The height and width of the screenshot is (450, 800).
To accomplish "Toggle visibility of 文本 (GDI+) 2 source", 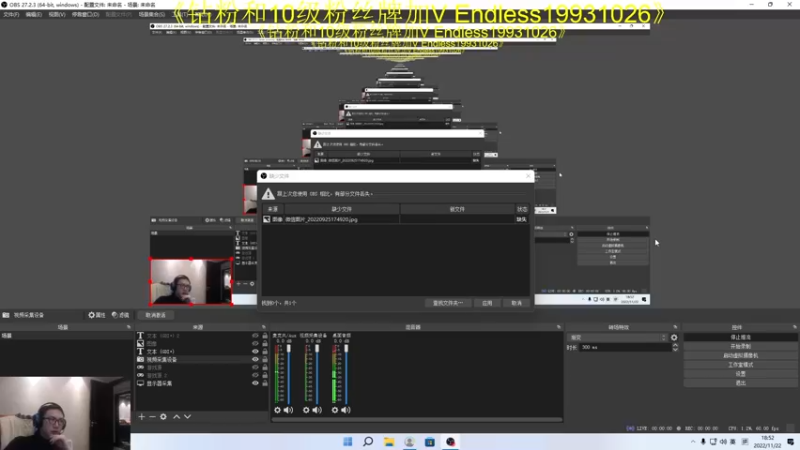I will tap(255, 336).
